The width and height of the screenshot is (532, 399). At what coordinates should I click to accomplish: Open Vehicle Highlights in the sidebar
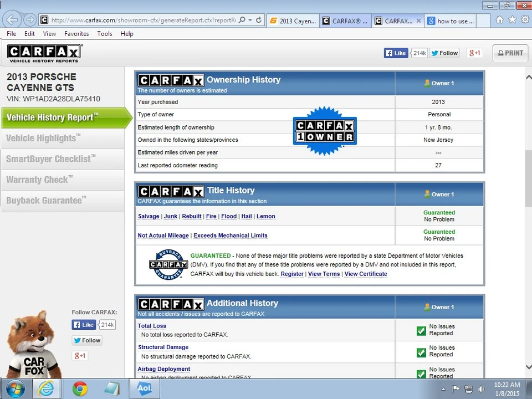coord(63,139)
